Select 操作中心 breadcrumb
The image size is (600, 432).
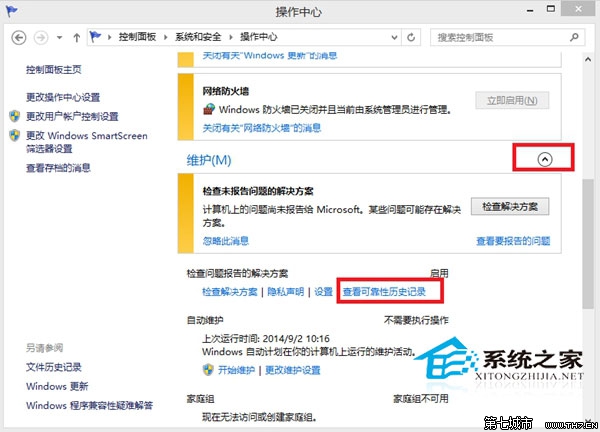[259, 37]
